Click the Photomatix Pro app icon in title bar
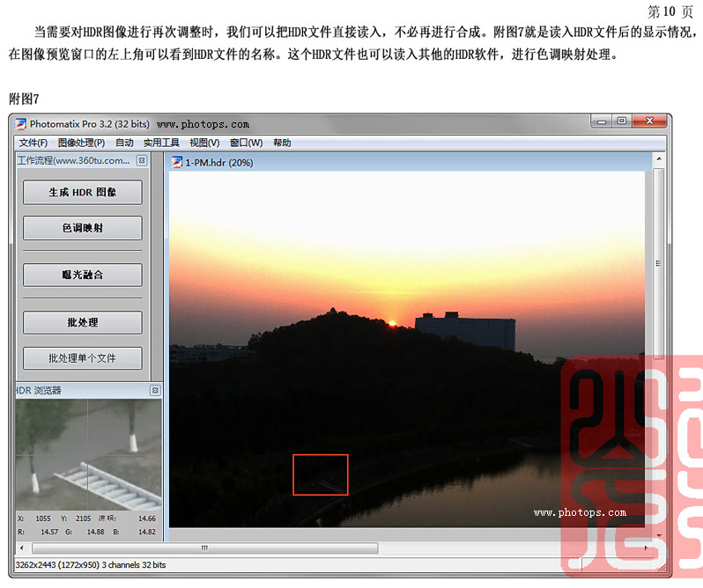Screen dimensions: 703x588 tap(20, 124)
